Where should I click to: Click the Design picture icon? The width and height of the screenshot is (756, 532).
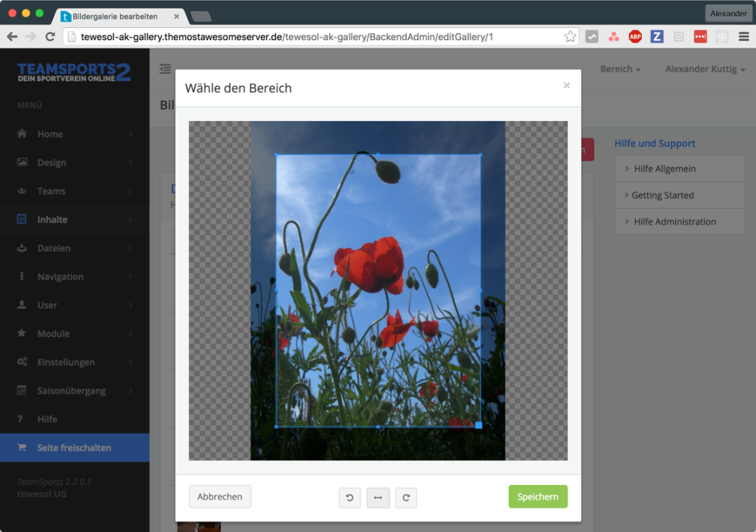coord(22,162)
